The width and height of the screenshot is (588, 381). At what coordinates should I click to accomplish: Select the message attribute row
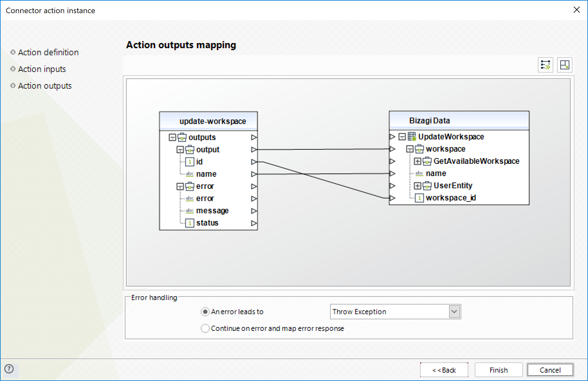[212, 211]
